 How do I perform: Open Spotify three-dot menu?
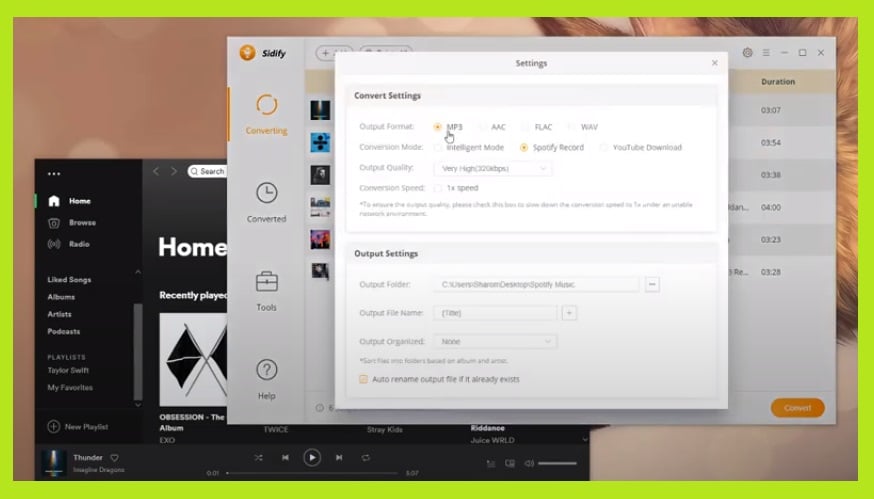click(x=54, y=174)
